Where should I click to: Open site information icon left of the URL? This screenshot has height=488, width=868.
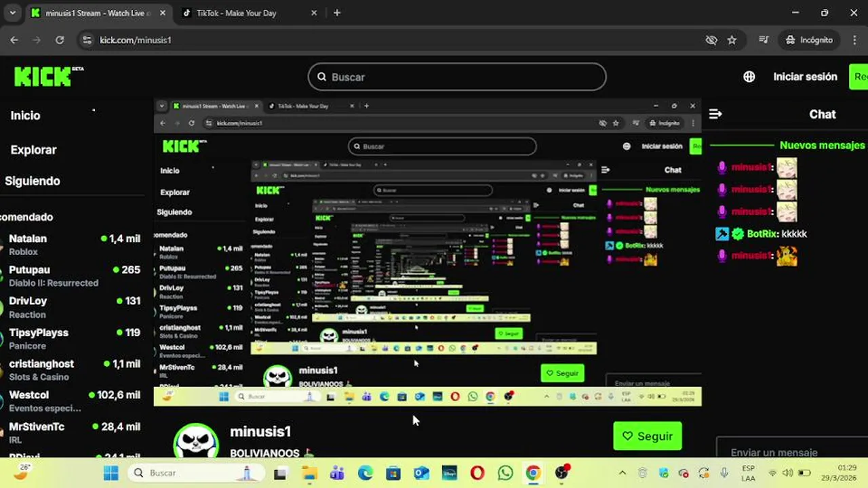[x=86, y=40]
